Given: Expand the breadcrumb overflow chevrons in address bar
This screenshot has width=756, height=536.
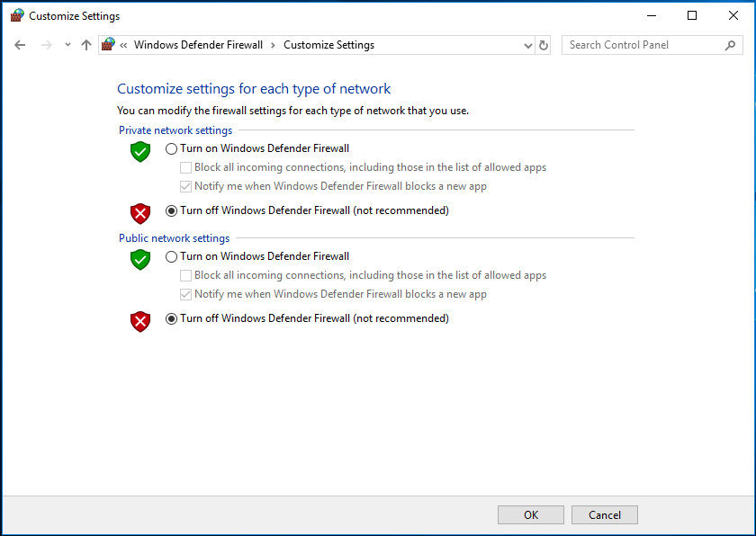Looking at the screenshot, I should coord(121,44).
